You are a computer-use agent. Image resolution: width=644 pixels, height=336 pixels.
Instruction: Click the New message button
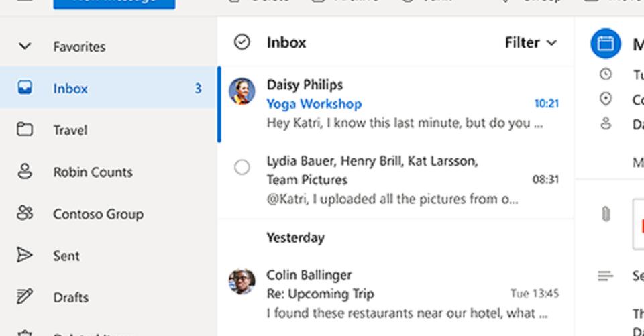tap(114, 3)
